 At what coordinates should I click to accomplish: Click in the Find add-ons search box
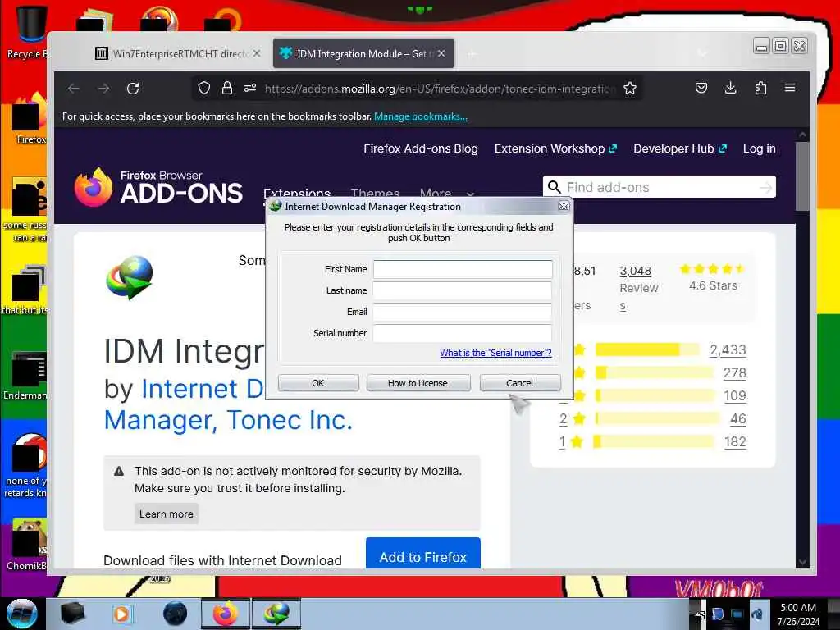point(659,187)
